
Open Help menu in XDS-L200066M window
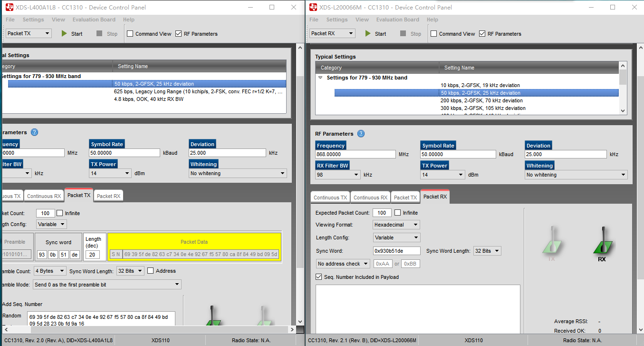coord(433,20)
